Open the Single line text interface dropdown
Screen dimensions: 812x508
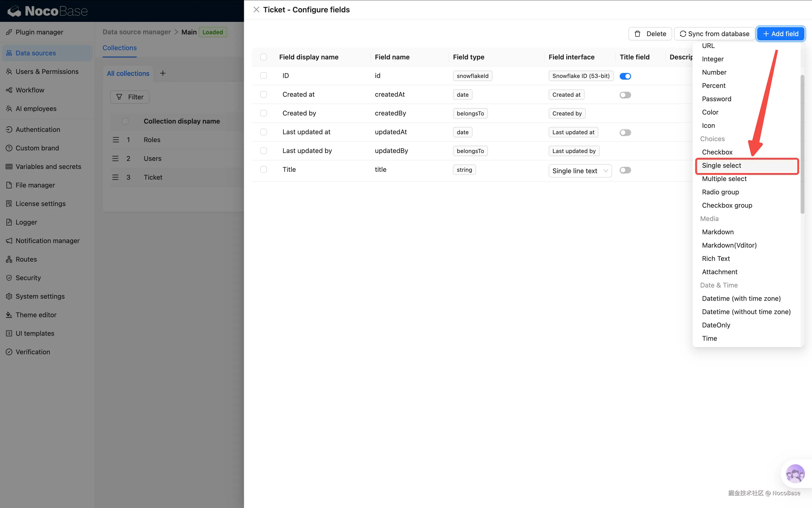pyautogui.click(x=580, y=171)
